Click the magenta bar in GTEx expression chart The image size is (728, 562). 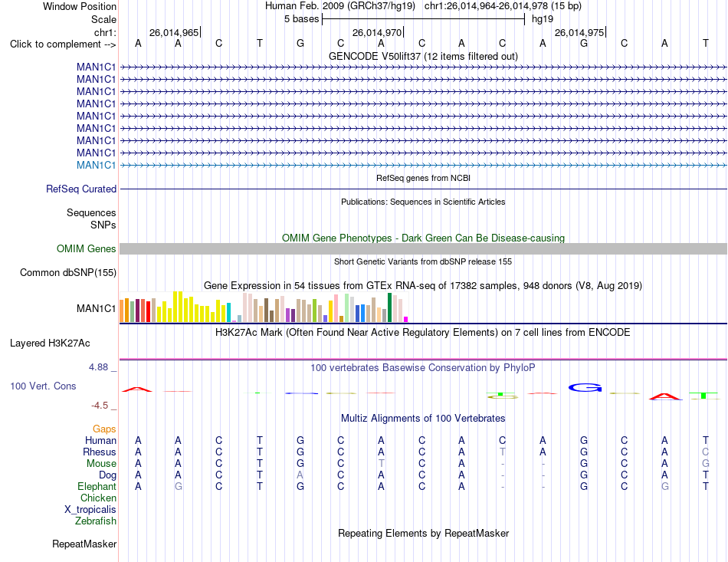click(x=406, y=320)
